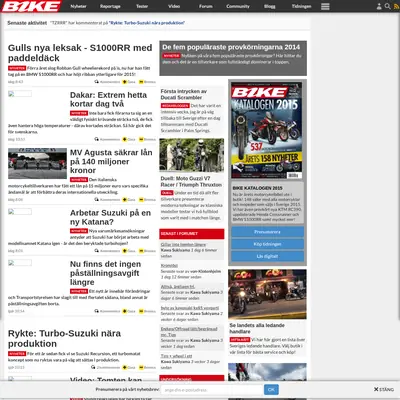The image size is (400, 400).
Task: Click bookmark icon under Turbo-Suzuki article
Action: point(141,367)
